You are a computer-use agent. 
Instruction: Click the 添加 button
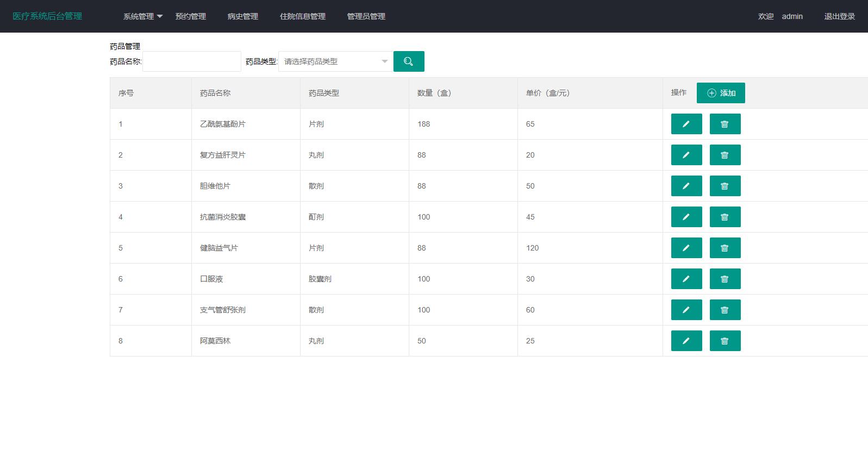point(720,93)
